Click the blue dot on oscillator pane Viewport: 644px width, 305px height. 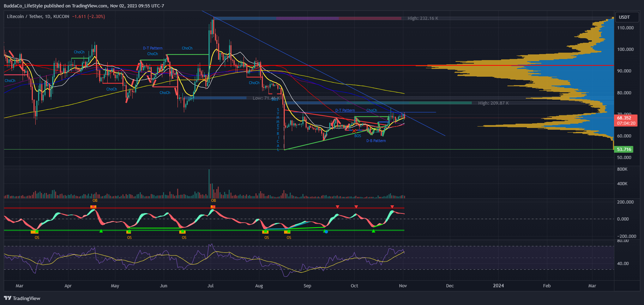[x=326, y=232]
